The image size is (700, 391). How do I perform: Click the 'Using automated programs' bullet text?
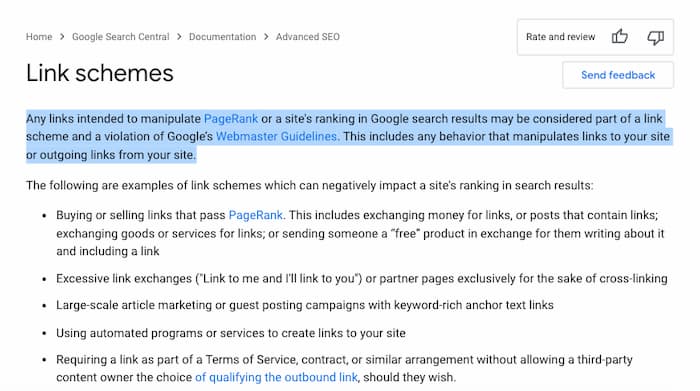[231, 333]
